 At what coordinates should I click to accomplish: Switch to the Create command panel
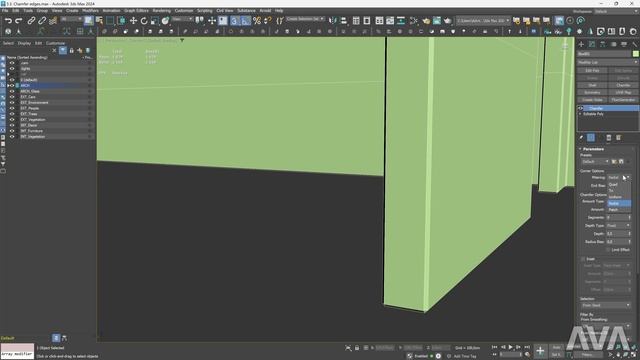point(581,44)
